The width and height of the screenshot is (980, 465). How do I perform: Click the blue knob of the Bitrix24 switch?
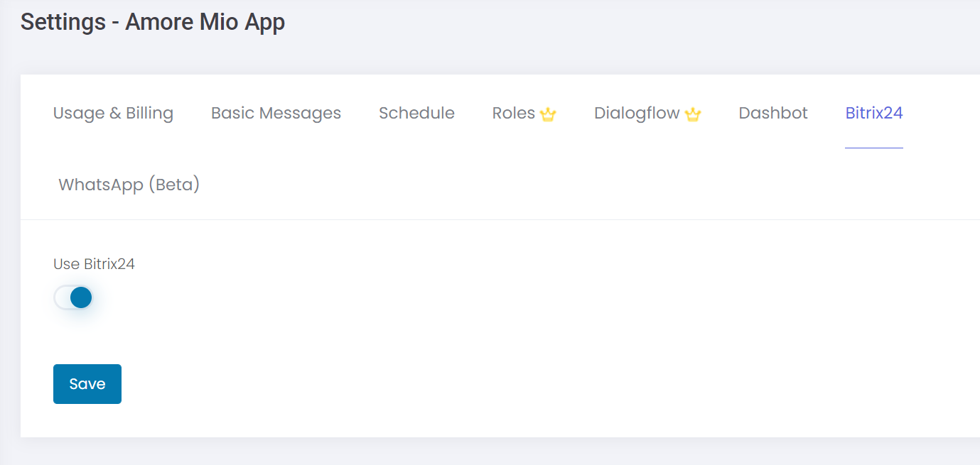[81, 297]
